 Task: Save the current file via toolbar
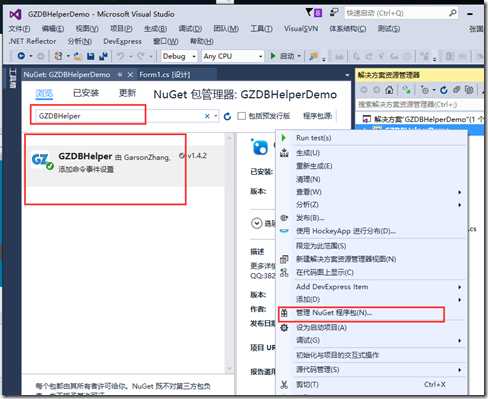[x=90, y=56]
